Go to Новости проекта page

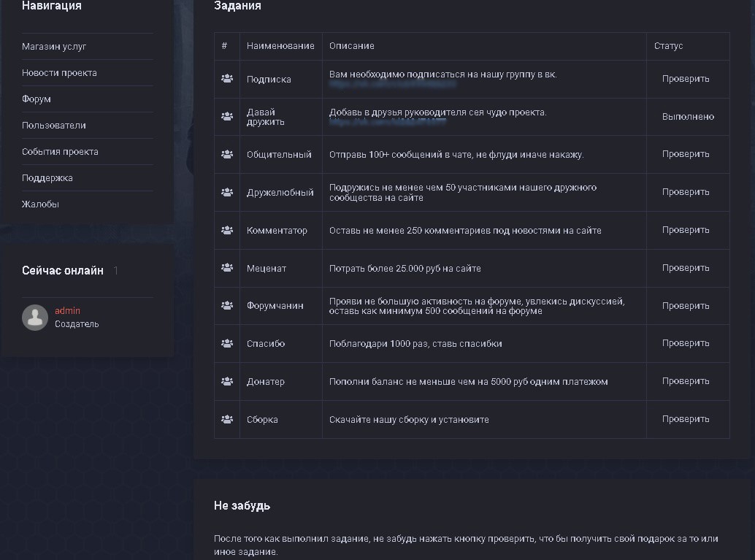[59, 73]
